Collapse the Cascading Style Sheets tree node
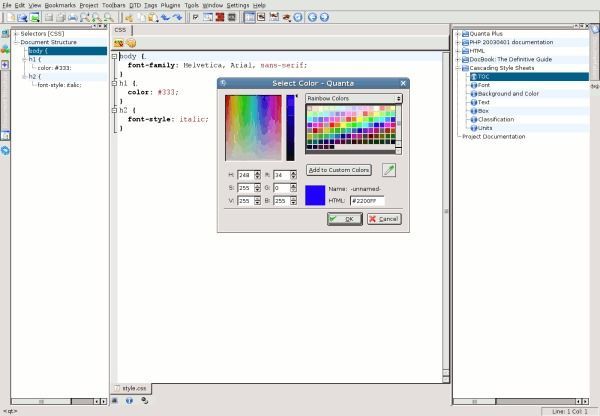The height and width of the screenshot is (416, 600). coord(458,67)
